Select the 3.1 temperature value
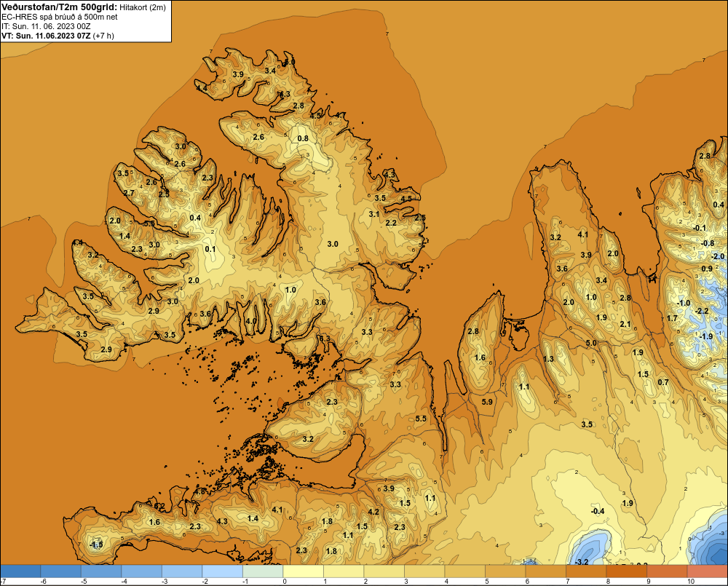 pos(373,214)
